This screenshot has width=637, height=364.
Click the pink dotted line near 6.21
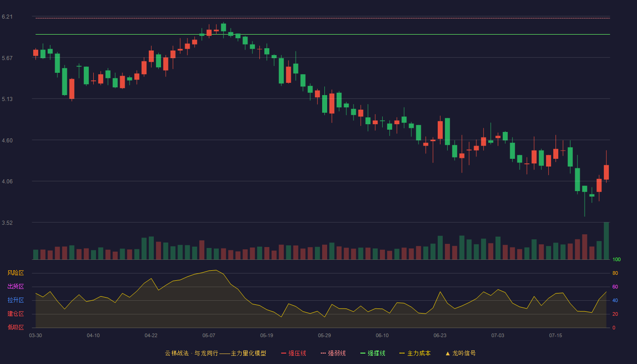pos(323,18)
